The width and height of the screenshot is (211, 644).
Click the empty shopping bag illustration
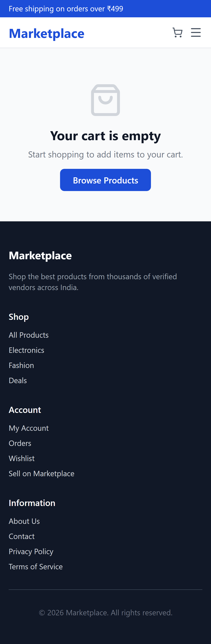click(105, 100)
